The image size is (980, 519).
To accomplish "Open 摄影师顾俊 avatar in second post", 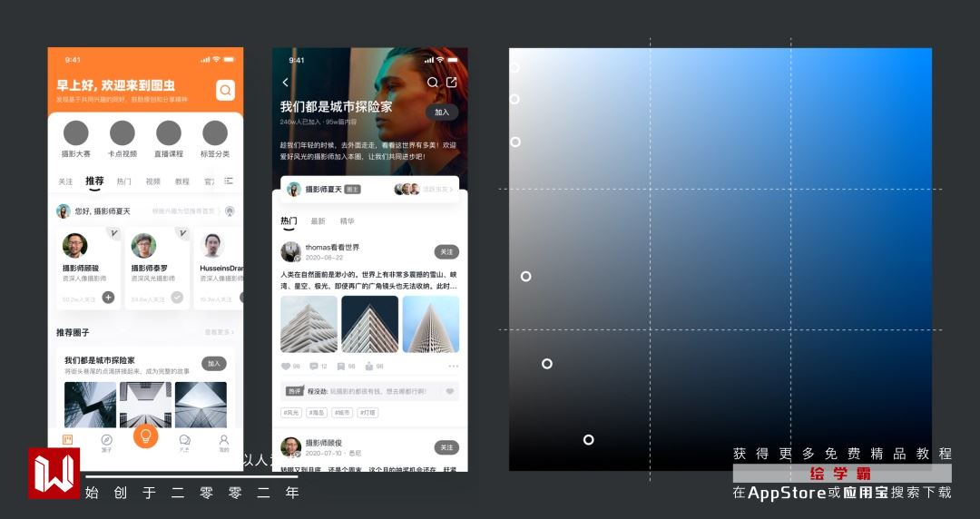I will point(290,447).
